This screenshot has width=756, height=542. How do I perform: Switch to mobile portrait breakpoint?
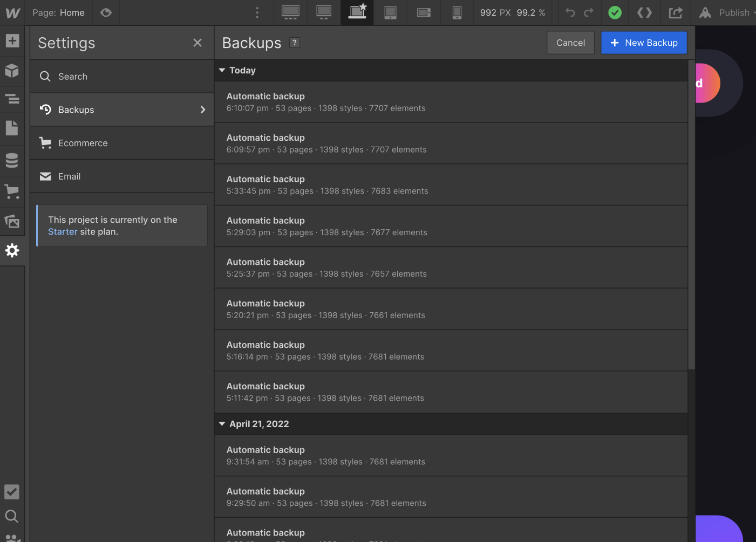pos(457,12)
